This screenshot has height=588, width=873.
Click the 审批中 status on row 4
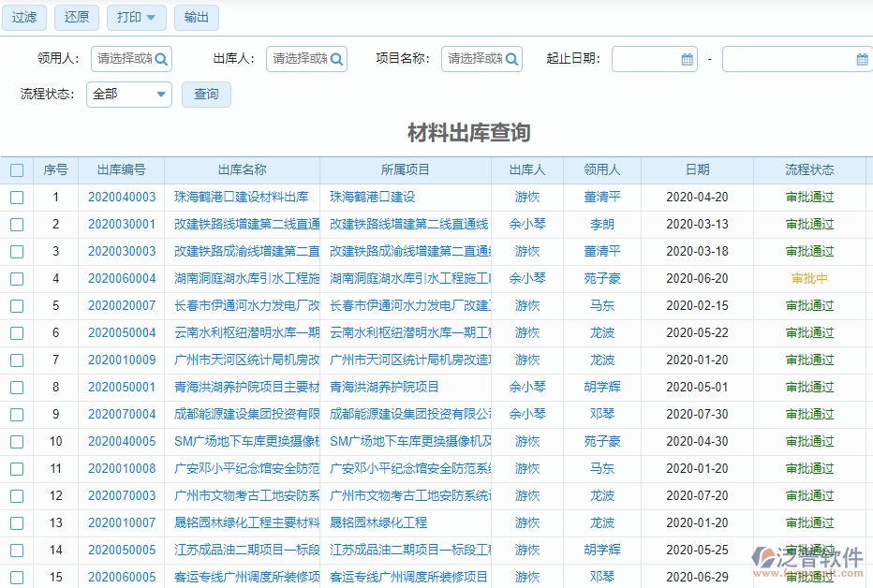click(x=809, y=278)
